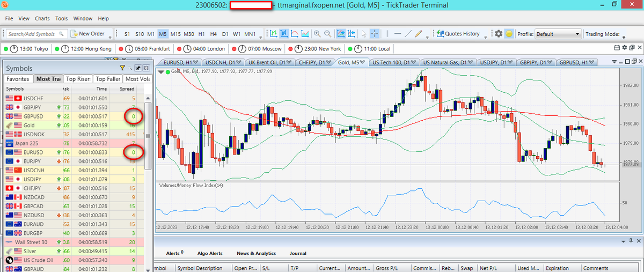Open the Profile dropdown

558,34
